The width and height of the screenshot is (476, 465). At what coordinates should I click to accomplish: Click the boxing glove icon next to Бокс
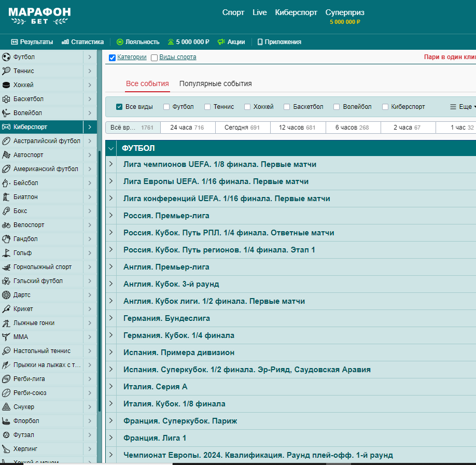click(6, 211)
